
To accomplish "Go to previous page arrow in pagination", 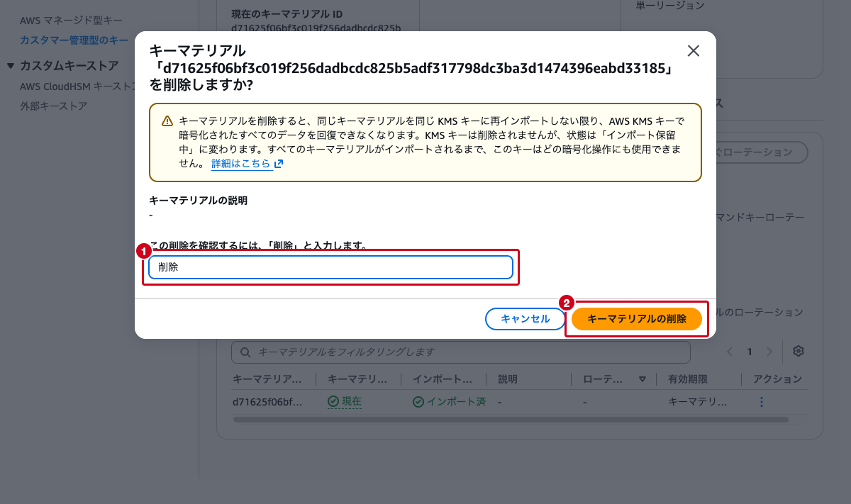I will click(730, 352).
